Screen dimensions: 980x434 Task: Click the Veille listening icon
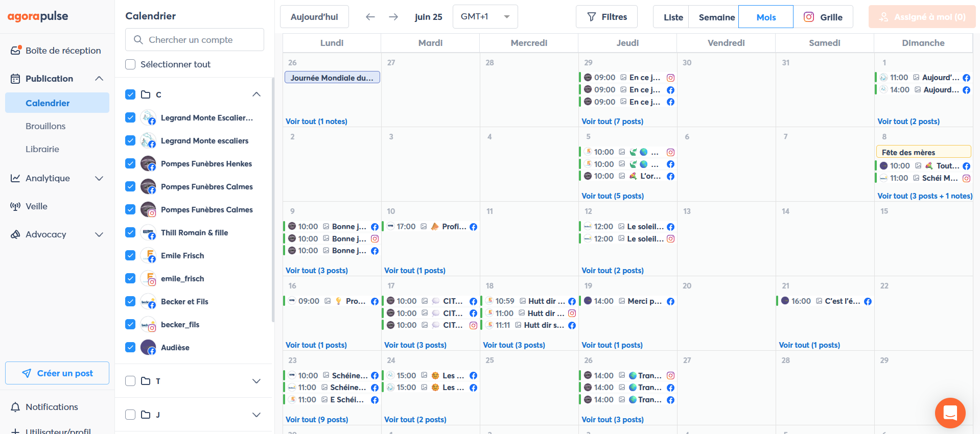click(x=16, y=206)
